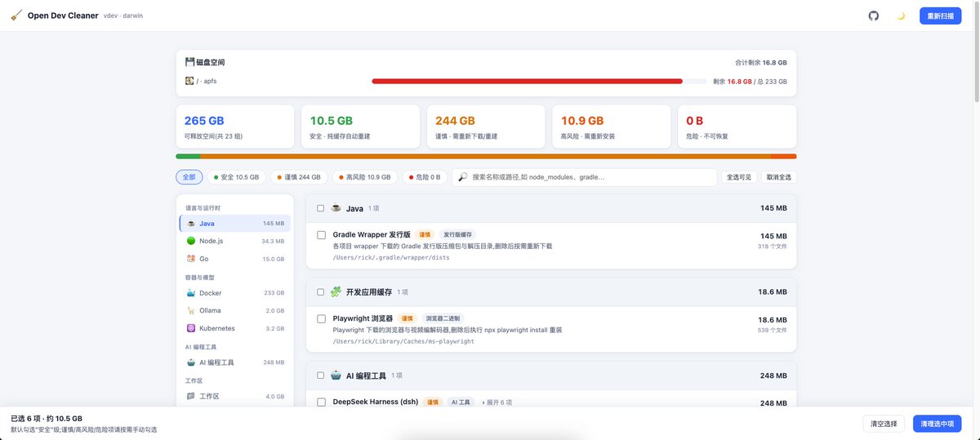The image size is (980, 440).
Task: Click the green Node.js icon in the sidebar
Action: [191, 241]
